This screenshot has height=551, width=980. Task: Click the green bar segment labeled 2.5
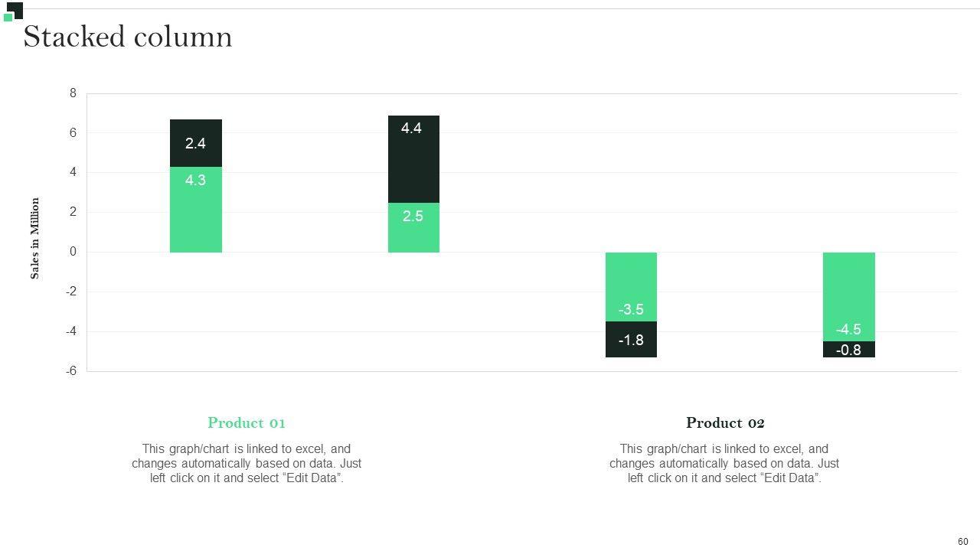(x=413, y=228)
